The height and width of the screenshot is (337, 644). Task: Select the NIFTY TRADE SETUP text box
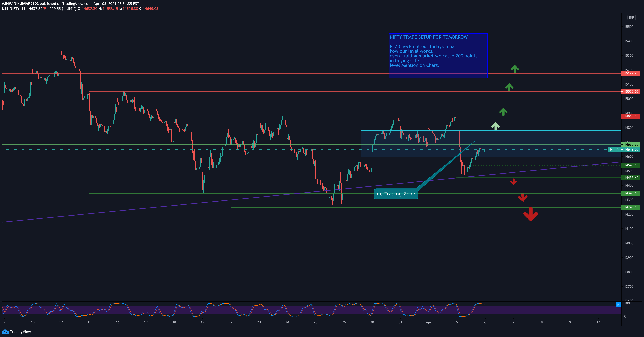pos(438,55)
